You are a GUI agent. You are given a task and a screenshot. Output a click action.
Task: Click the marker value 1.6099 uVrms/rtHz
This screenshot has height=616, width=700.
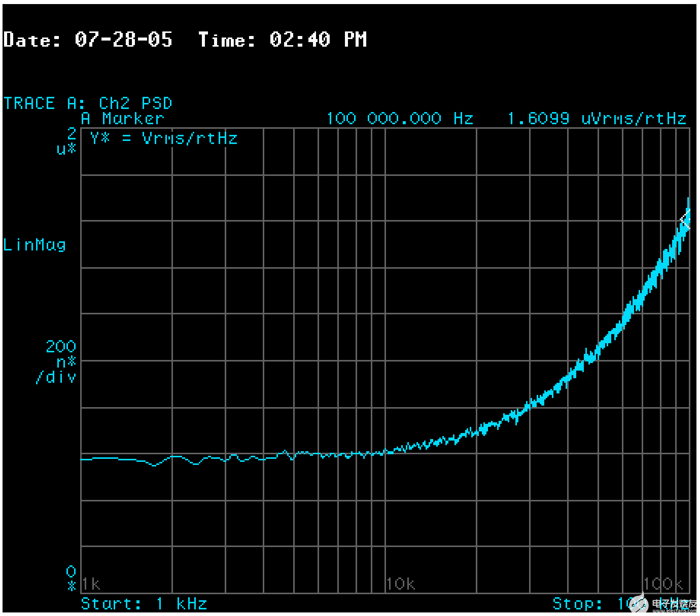(597, 119)
